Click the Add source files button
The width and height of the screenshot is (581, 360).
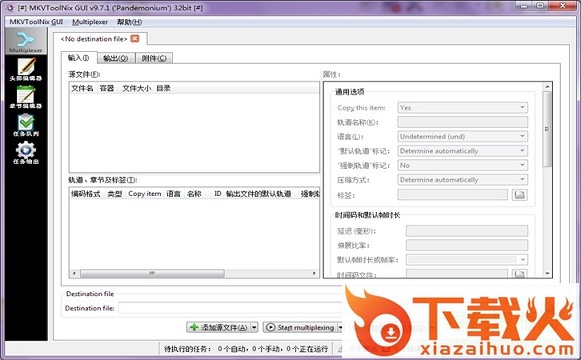219,327
